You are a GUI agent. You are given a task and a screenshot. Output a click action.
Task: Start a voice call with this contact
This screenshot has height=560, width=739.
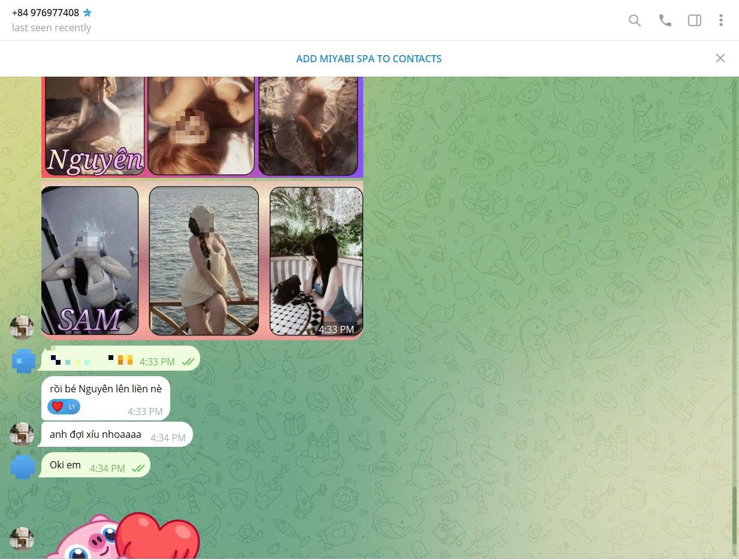tap(665, 20)
